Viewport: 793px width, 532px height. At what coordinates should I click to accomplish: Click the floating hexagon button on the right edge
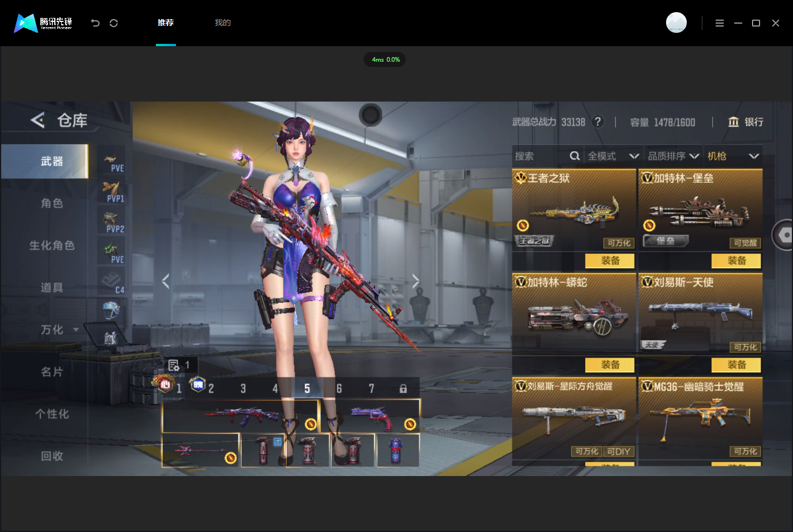[x=783, y=235]
